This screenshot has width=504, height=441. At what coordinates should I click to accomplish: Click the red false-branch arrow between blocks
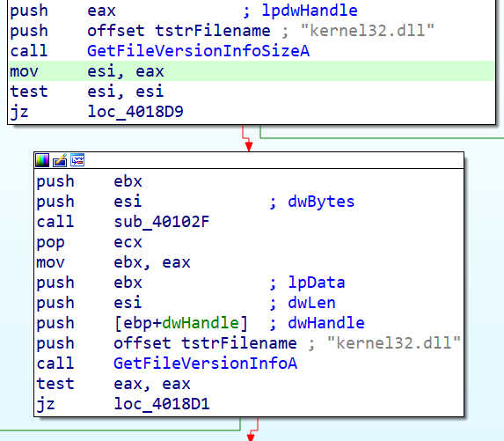[x=247, y=138]
